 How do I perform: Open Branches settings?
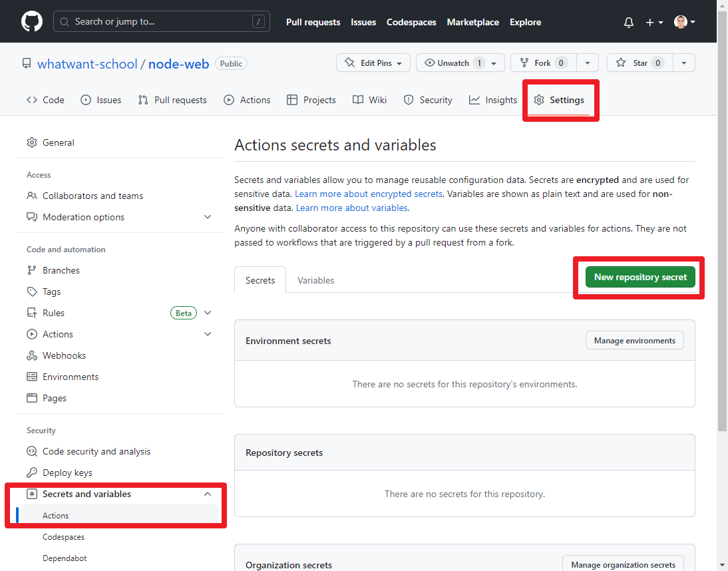(53, 270)
